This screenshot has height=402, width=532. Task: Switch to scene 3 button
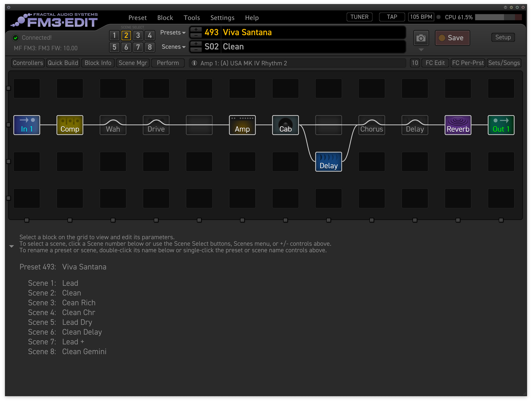(x=138, y=35)
